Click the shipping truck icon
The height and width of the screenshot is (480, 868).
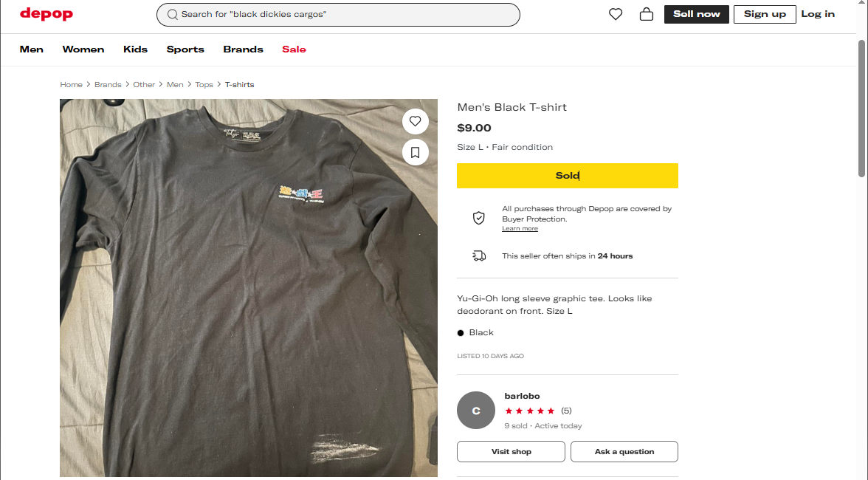[479, 256]
